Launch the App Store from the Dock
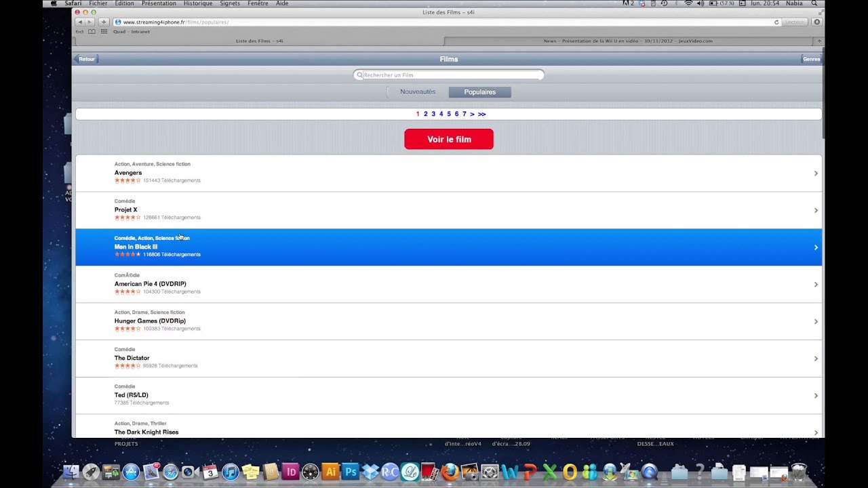This screenshot has width=868, height=488. (x=131, y=472)
